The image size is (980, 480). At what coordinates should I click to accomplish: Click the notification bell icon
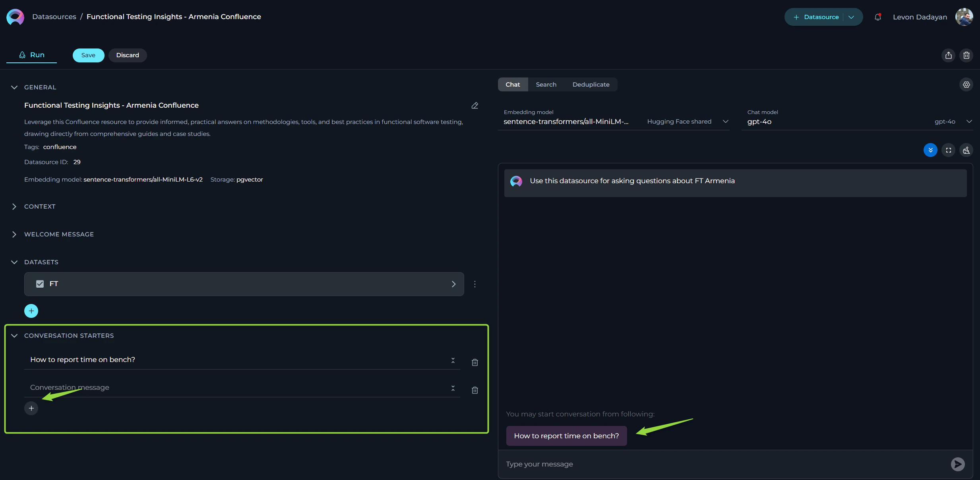click(878, 17)
